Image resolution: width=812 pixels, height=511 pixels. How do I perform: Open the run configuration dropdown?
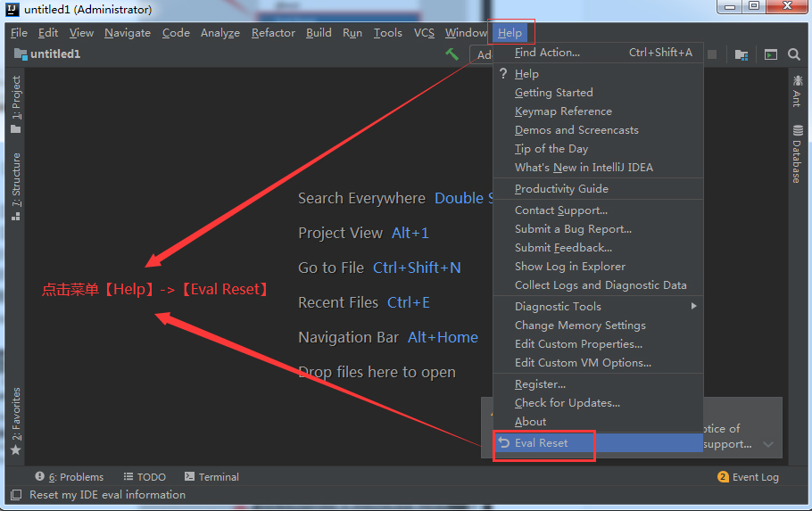(x=481, y=54)
